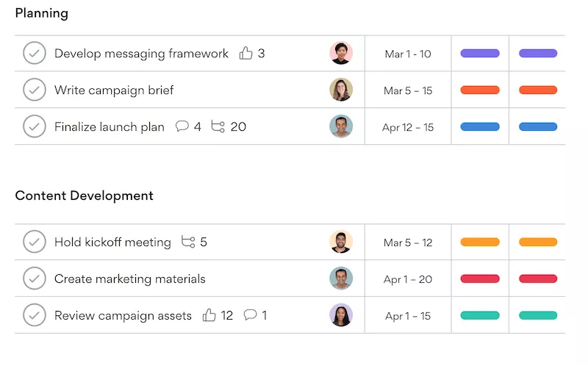This screenshot has height=366, width=588.
Task: Open the Finalize launch plan task
Action: (x=110, y=126)
